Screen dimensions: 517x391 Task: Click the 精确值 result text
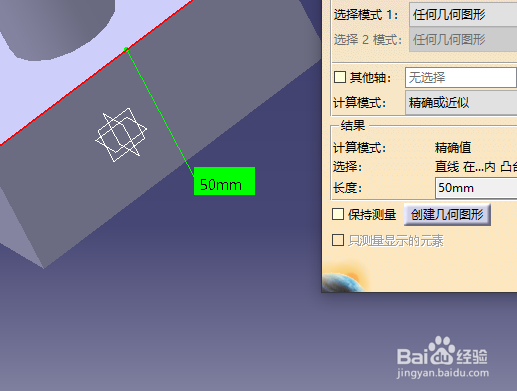pyautogui.click(x=453, y=147)
